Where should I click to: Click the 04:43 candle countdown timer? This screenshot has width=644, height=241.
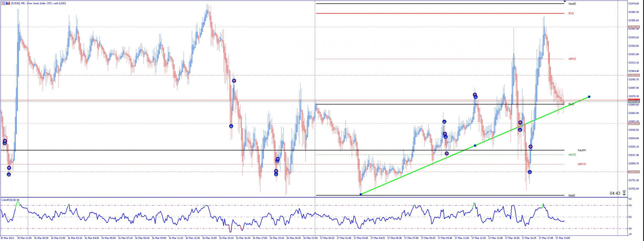(x=615, y=193)
